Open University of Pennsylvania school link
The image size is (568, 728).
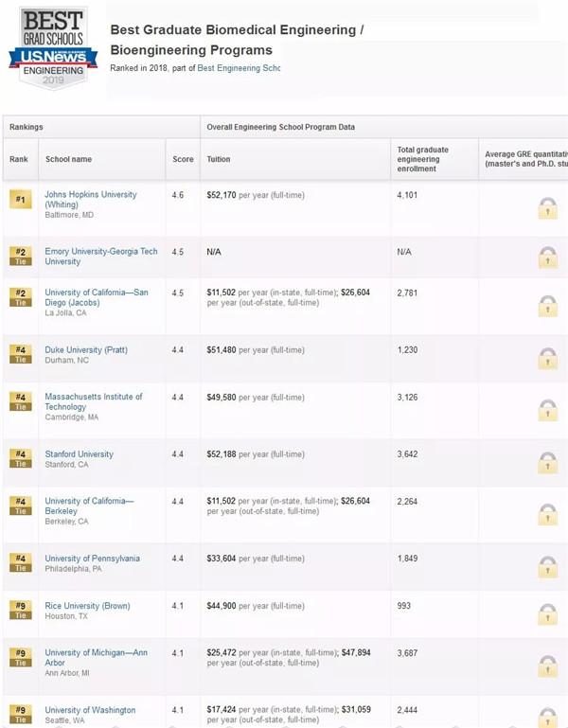click(x=92, y=559)
